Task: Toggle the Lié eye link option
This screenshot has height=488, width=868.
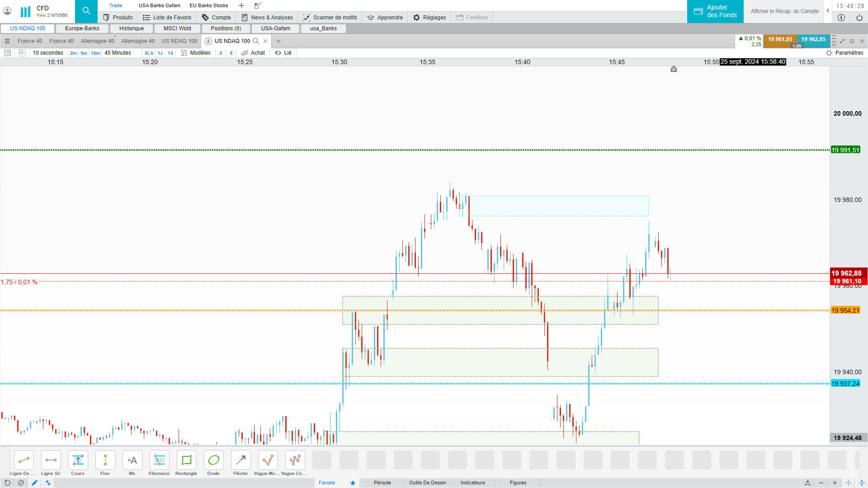Action: click(283, 53)
